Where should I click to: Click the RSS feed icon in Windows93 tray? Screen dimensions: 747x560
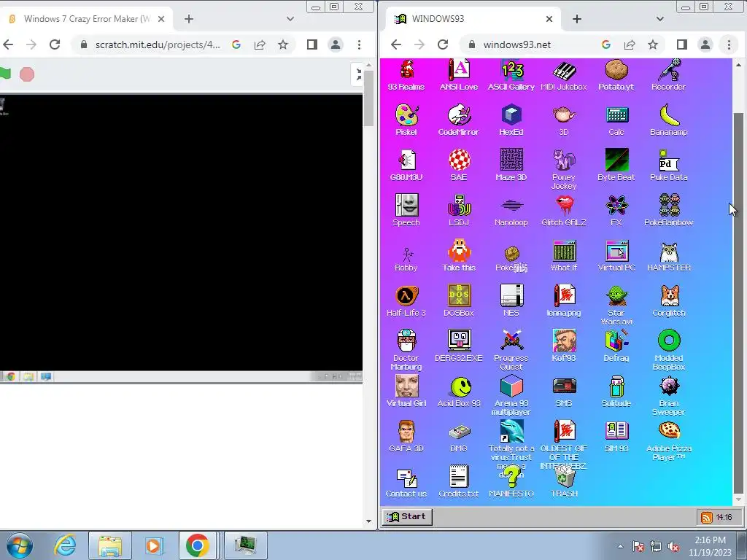pos(706,517)
